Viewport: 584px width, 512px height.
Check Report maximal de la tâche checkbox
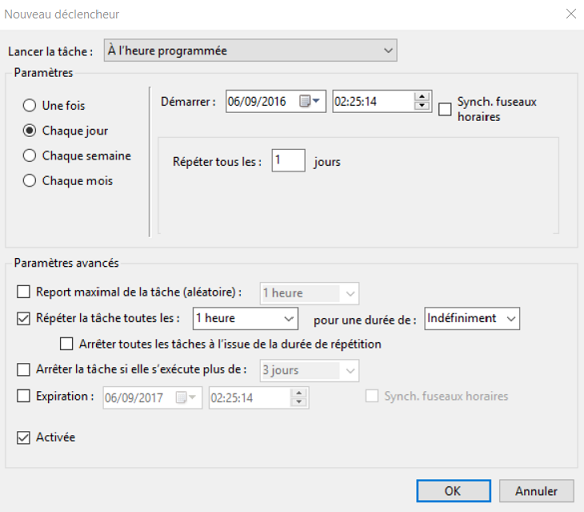click(23, 292)
